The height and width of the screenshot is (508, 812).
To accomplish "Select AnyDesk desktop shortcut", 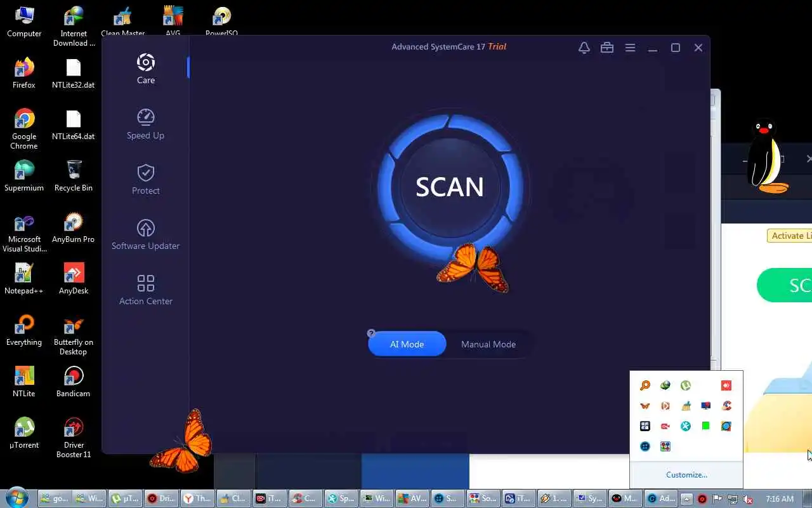I will [x=74, y=279].
